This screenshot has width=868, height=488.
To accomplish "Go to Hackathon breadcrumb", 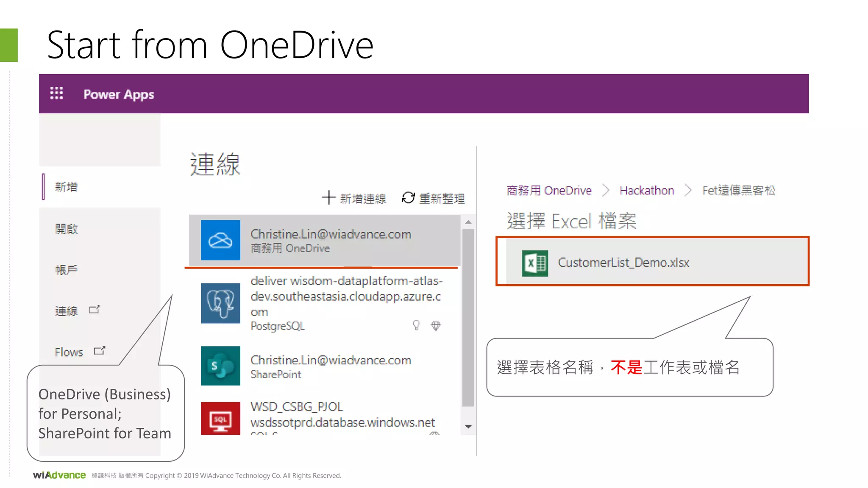I will tap(647, 191).
